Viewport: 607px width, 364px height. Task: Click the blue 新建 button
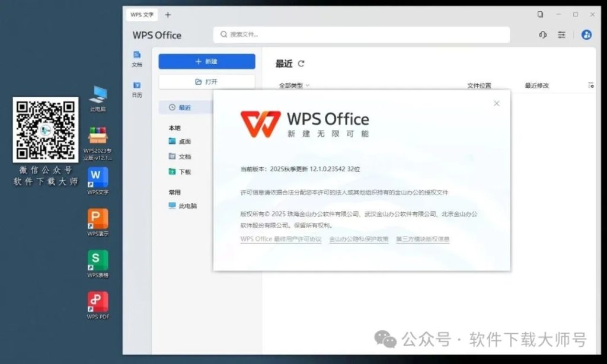coord(206,61)
